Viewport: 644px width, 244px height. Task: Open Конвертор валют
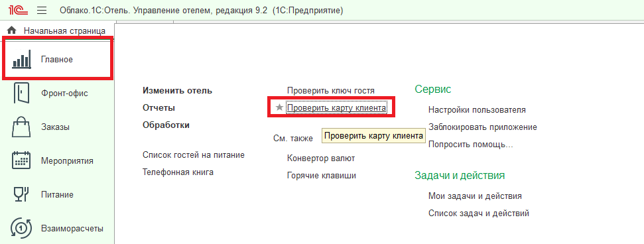coord(321,158)
